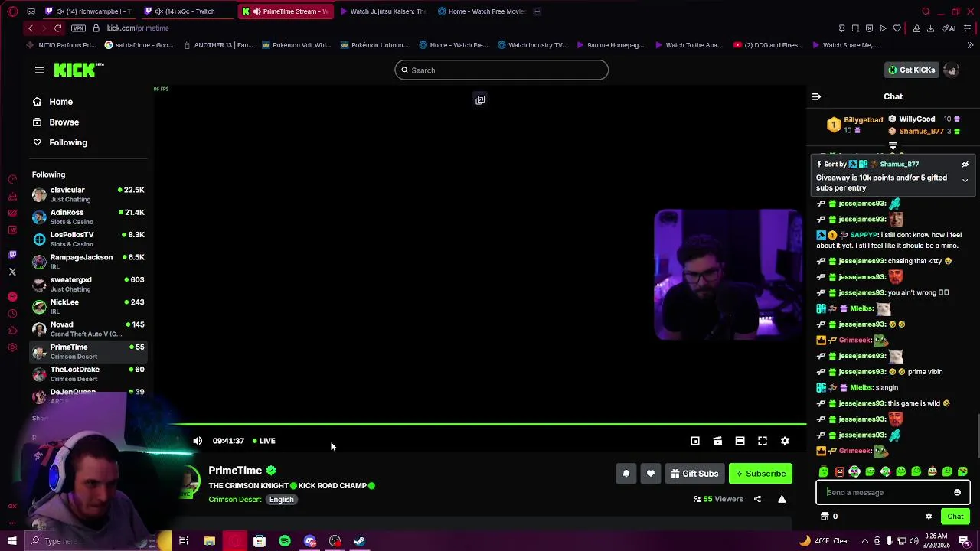This screenshot has width=980, height=551.
Task: Focus the Kick search box
Action: click(501, 70)
